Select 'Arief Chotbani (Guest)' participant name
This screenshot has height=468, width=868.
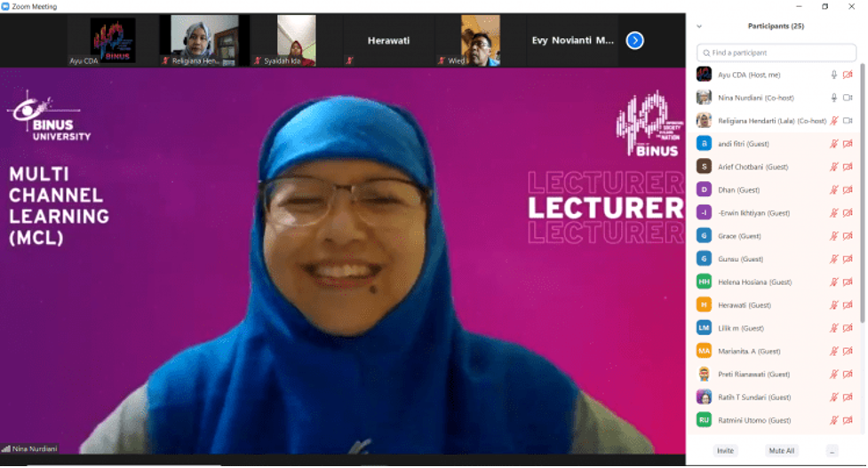(753, 167)
